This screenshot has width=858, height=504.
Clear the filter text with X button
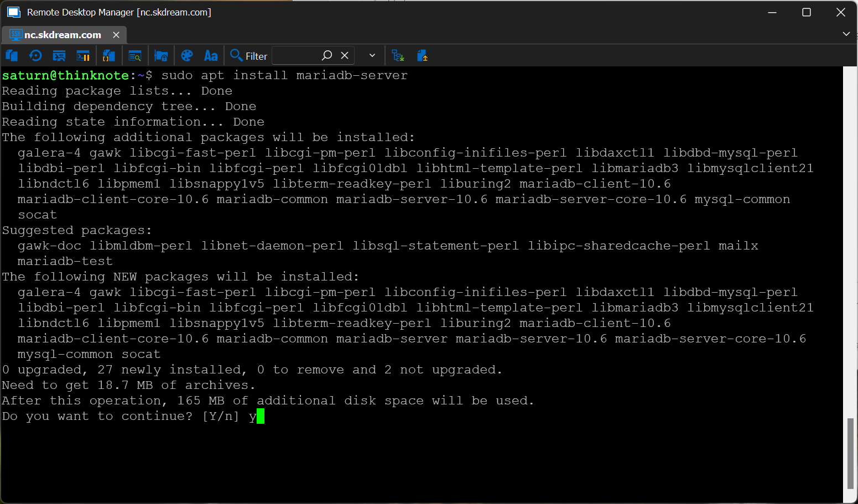point(345,55)
